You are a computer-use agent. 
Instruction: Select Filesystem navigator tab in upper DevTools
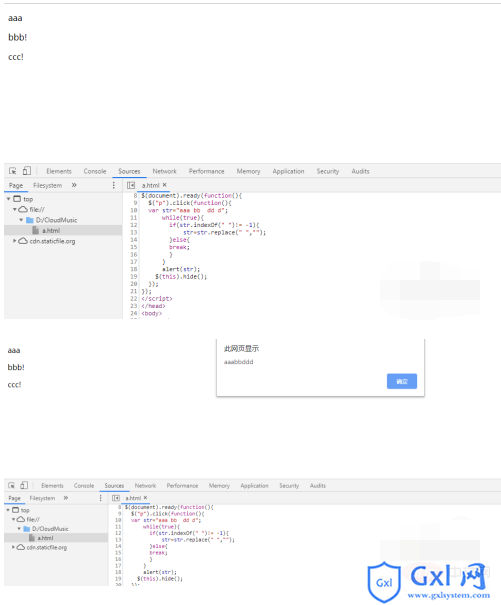pos(47,186)
